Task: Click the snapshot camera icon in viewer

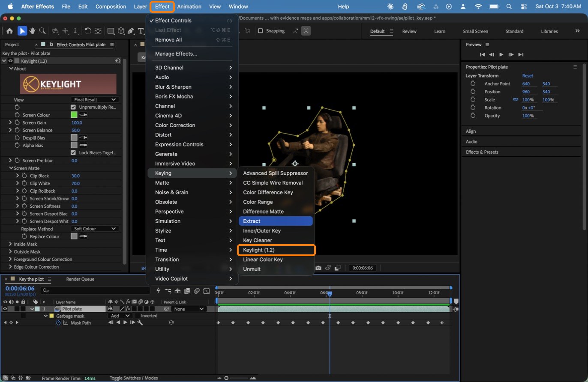Action: tap(318, 268)
